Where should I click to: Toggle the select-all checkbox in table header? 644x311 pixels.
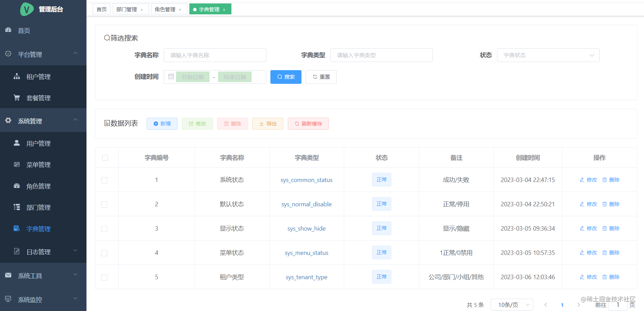tap(105, 158)
